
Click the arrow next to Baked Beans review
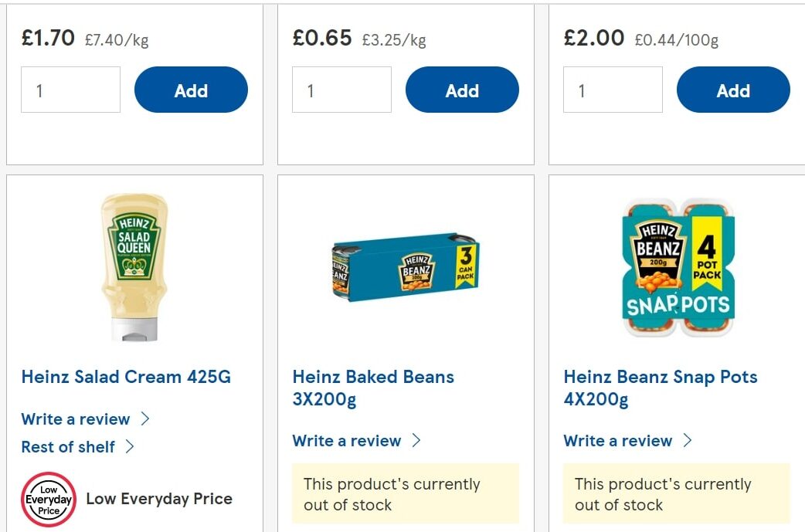(x=416, y=441)
